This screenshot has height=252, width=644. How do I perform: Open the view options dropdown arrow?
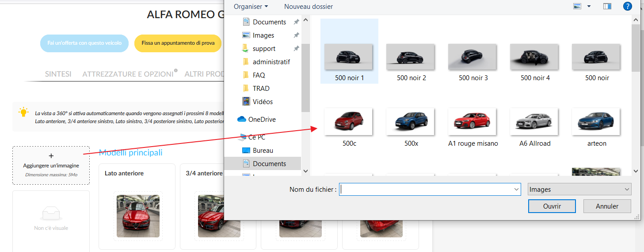click(589, 6)
